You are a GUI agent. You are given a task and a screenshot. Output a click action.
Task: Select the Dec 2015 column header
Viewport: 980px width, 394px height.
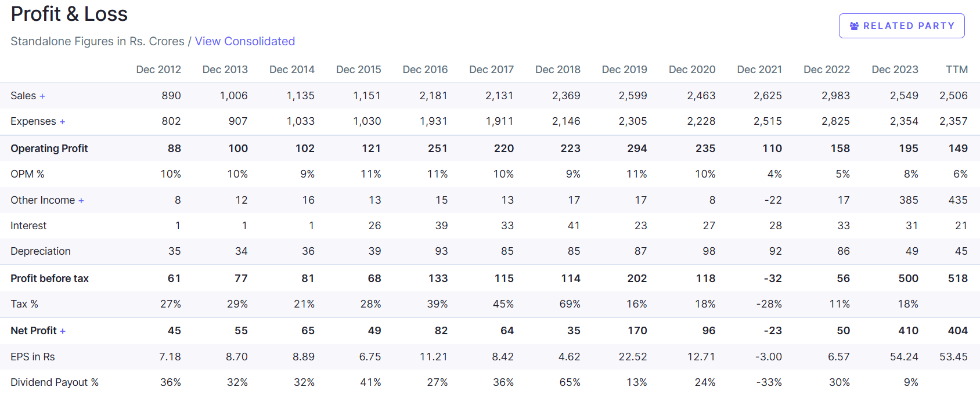click(359, 70)
